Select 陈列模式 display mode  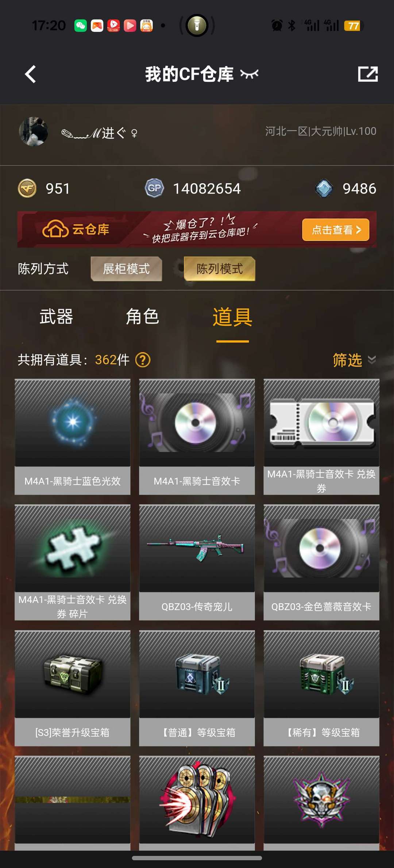220,269
